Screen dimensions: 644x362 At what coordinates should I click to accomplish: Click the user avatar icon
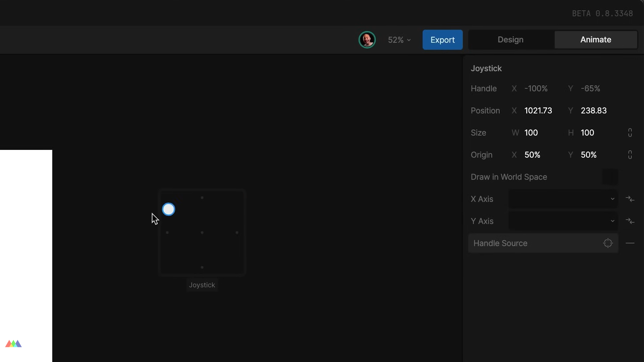pos(367,40)
